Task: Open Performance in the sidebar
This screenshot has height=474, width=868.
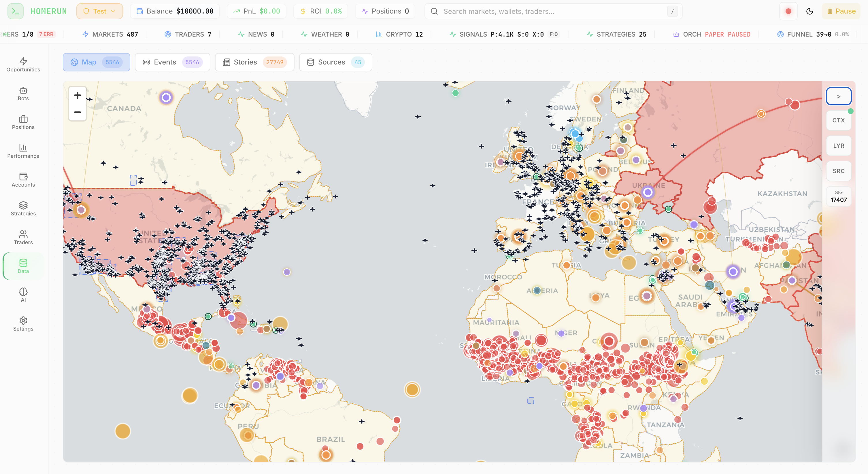Action: click(23, 151)
